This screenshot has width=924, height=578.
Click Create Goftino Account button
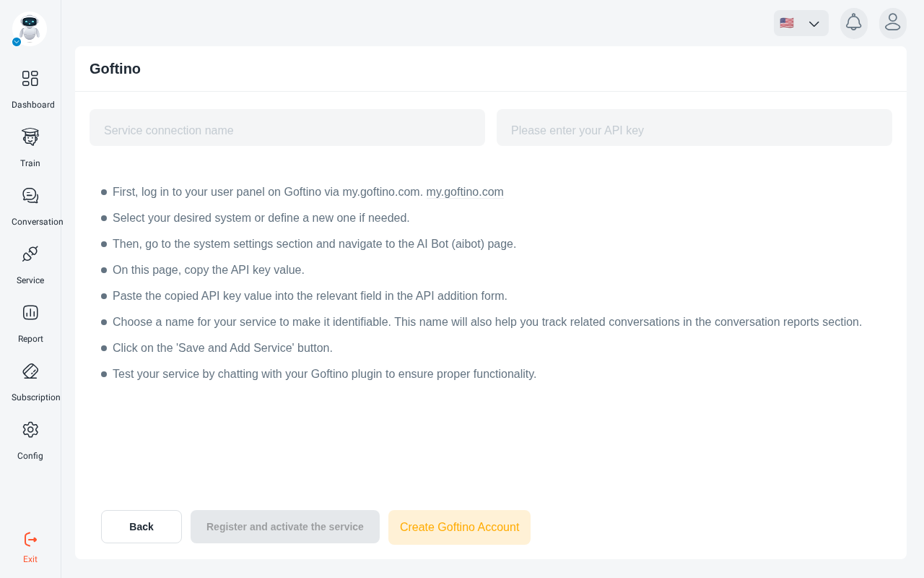pyautogui.click(x=459, y=527)
